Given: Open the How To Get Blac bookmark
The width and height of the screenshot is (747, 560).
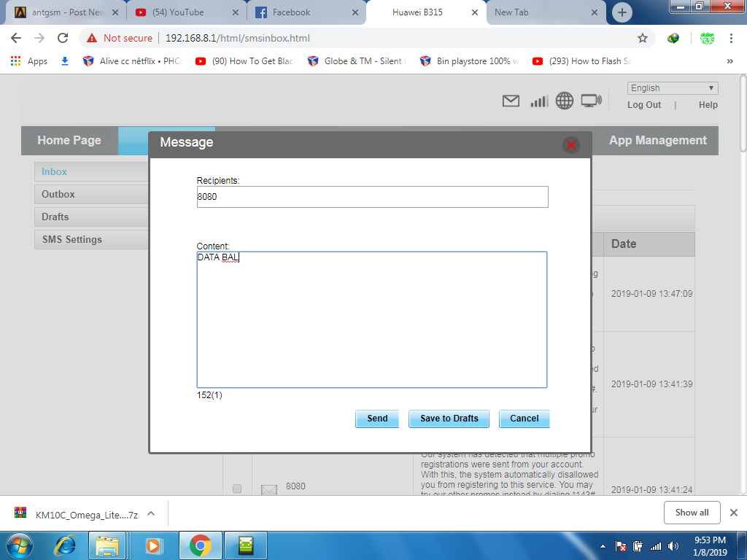Looking at the screenshot, I should (245, 61).
